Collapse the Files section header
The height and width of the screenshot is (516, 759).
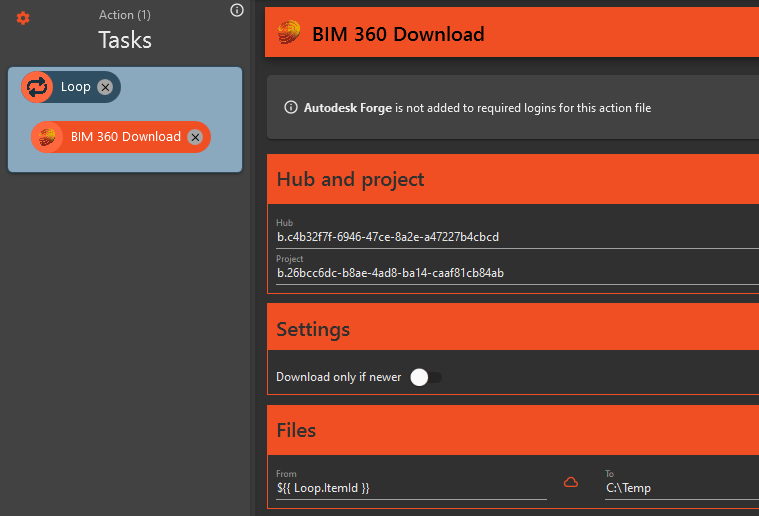click(x=513, y=430)
